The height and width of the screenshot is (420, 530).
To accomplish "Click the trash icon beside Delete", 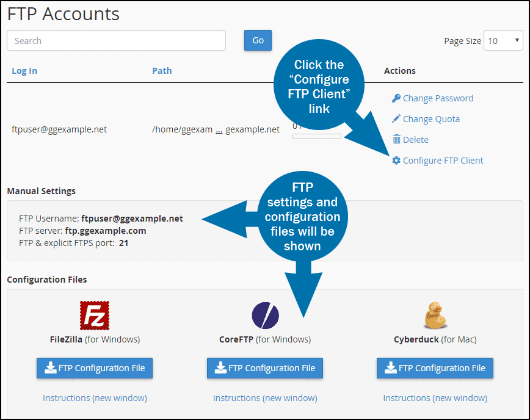I will (396, 140).
